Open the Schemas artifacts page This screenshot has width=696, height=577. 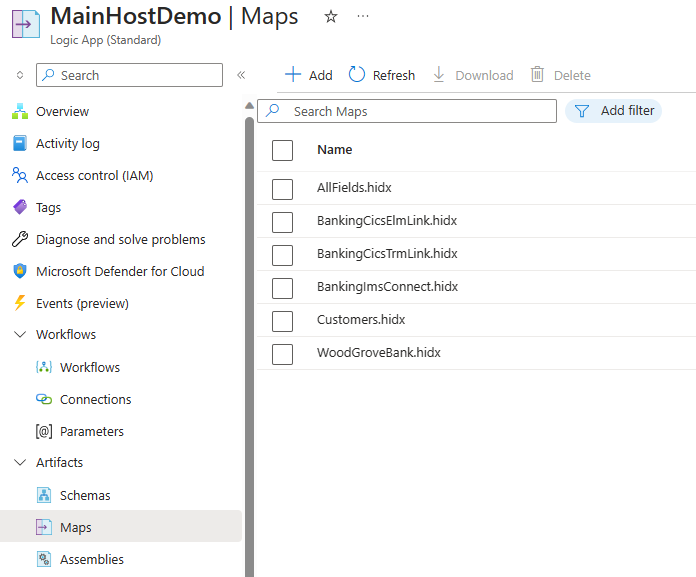pos(85,495)
